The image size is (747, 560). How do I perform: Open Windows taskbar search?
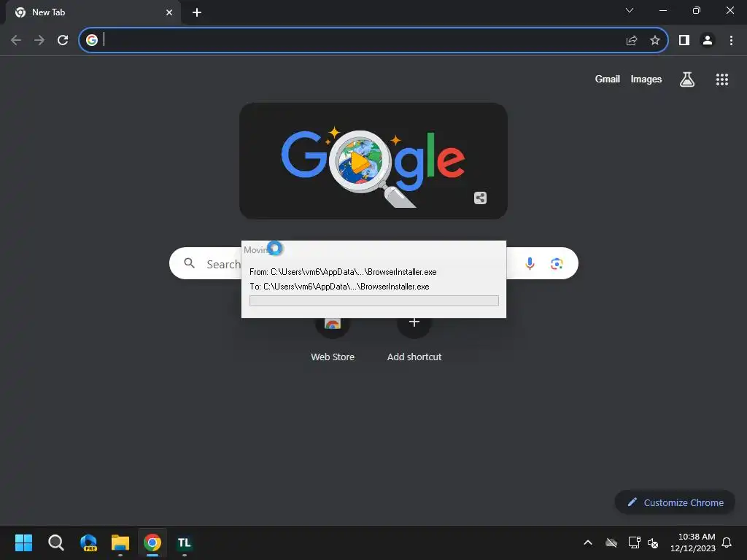tap(55, 542)
